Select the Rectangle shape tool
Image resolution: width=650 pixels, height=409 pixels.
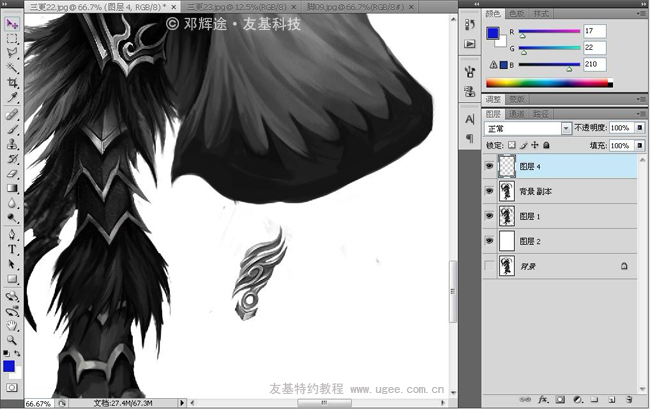click(x=12, y=279)
